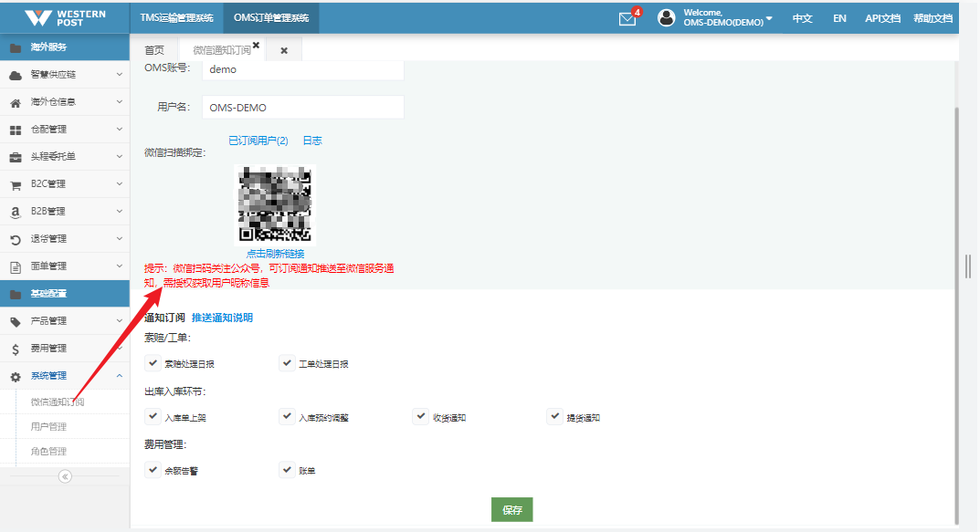Click the 费用管理 dollar icon
Screen dimensions: 980x532
tap(16, 349)
